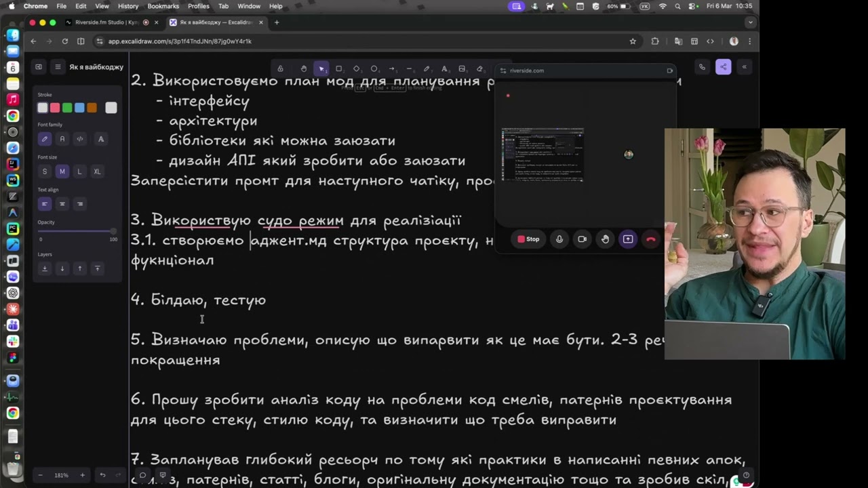Align text to the left

tap(45, 203)
